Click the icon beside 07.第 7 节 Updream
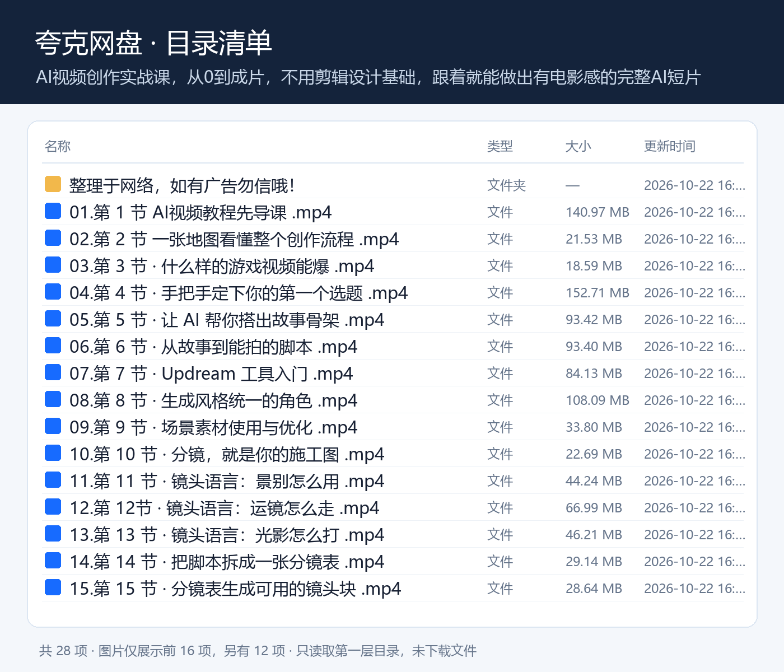The image size is (784, 672). click(x=53, y=372)
